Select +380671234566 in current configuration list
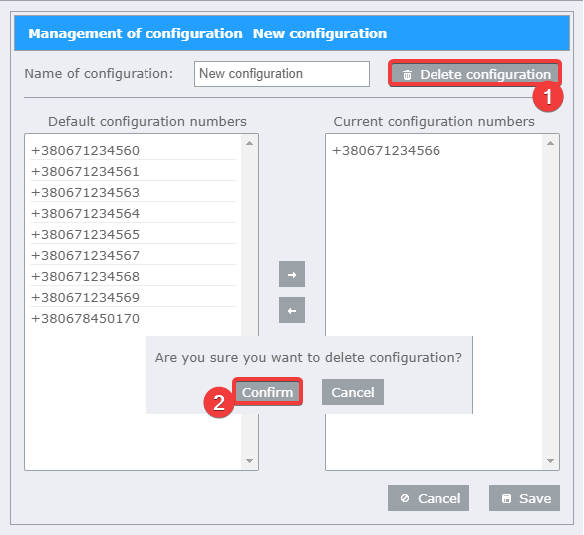 click(434, 151)
